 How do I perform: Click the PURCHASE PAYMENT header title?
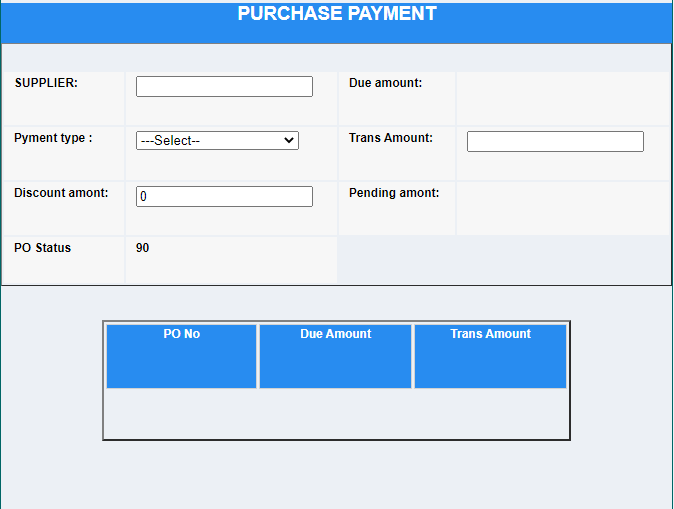(x=337, y=14)
